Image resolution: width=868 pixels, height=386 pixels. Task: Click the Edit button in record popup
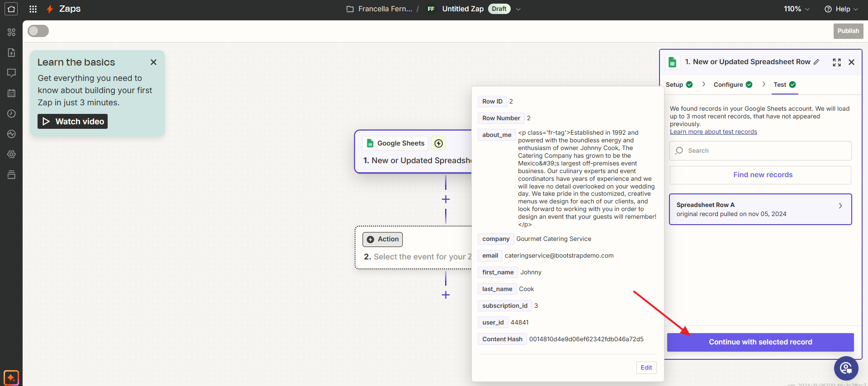(646, 367)
